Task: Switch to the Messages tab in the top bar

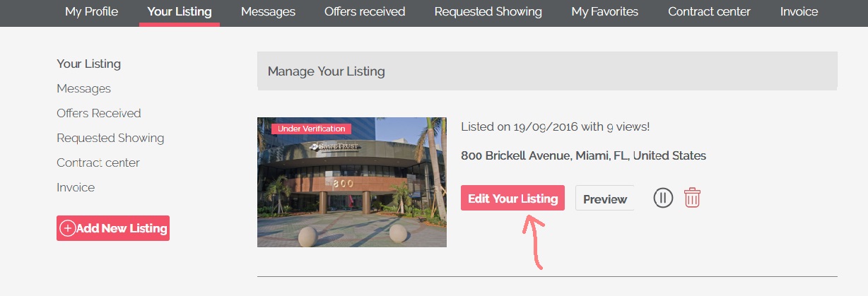Action: coord(268,12)
